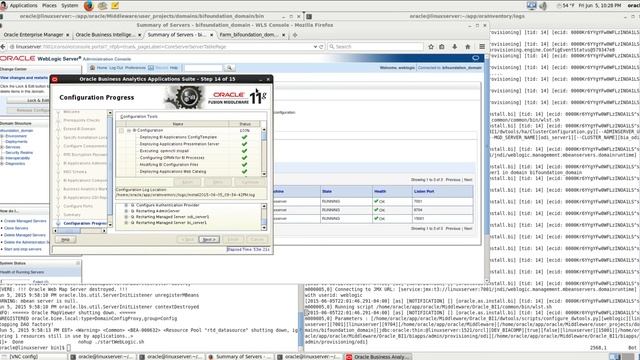Close the Oracle Enterprise Manager tab

(x=67, y=35)
